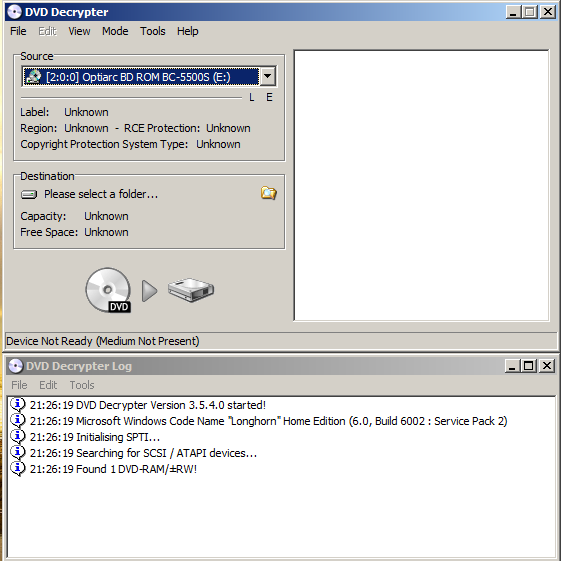
Task: Click the DVD Decrypter Log window disc icon
Action: coord(15,366)
